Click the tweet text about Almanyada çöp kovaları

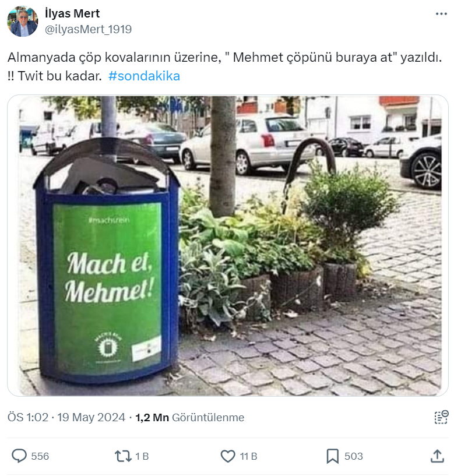[x=225, y=66]
